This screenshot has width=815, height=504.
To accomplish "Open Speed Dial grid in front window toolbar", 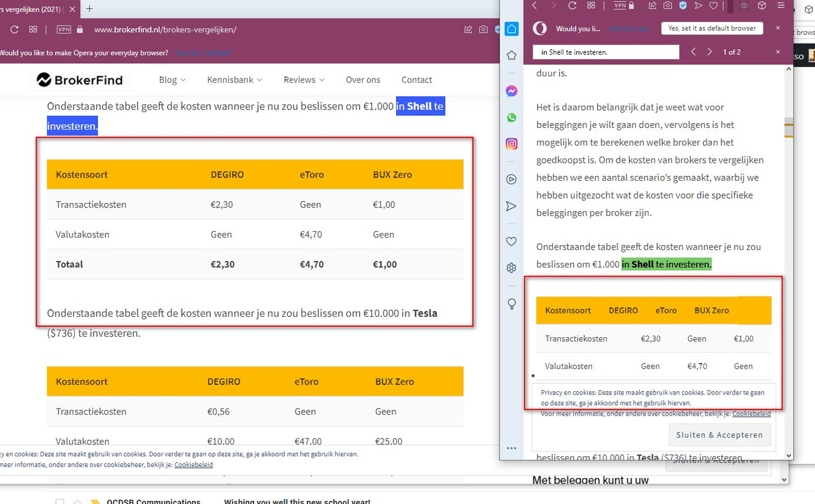I will click(592, 6).
